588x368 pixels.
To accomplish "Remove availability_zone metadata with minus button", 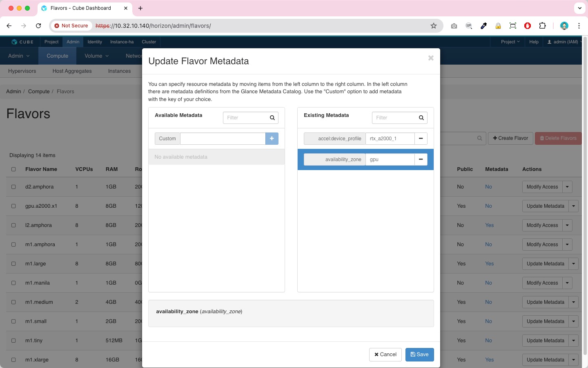I will click(x=421, y=159).
